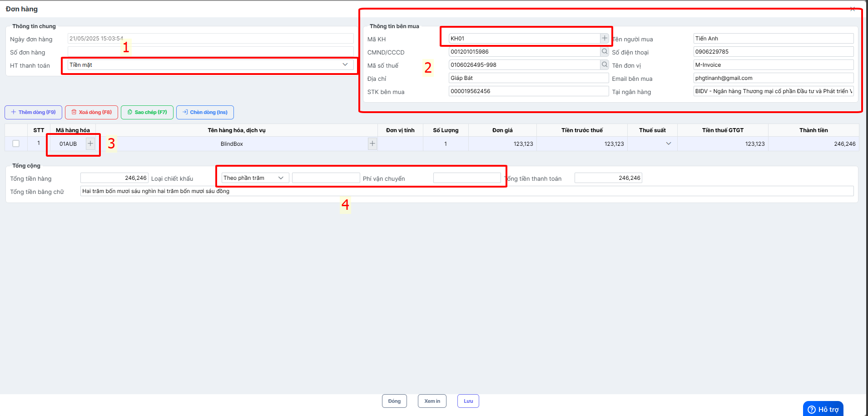The image size is (868, 416).
Task: Close the Đơn hàng dialog with X
Action: [x=853, y=9]
